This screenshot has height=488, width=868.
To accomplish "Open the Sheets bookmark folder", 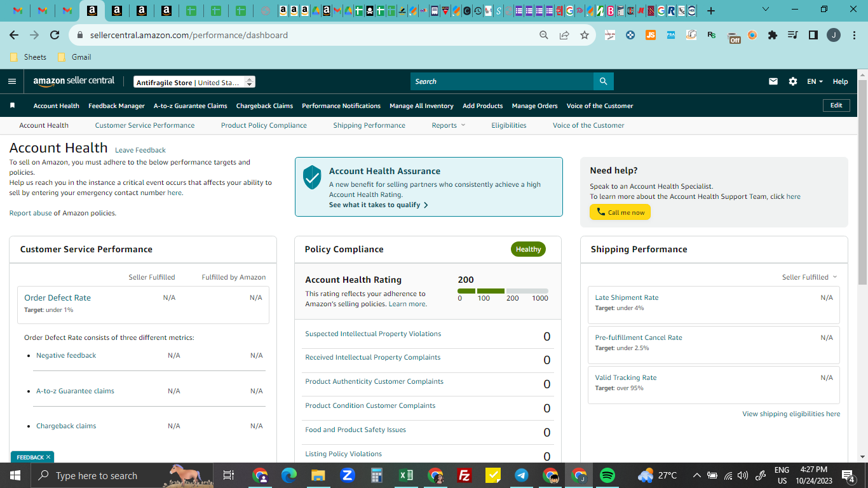I will [29, 57].
